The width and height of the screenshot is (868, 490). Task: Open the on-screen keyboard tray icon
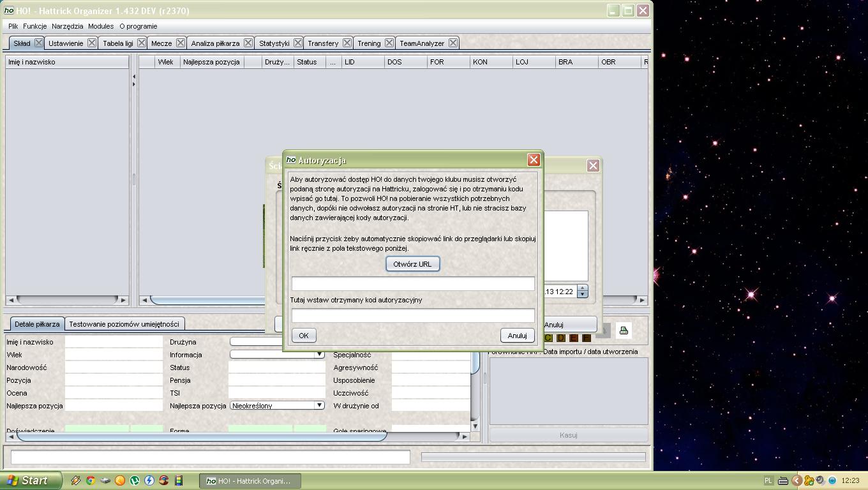[x=783, y=480]
